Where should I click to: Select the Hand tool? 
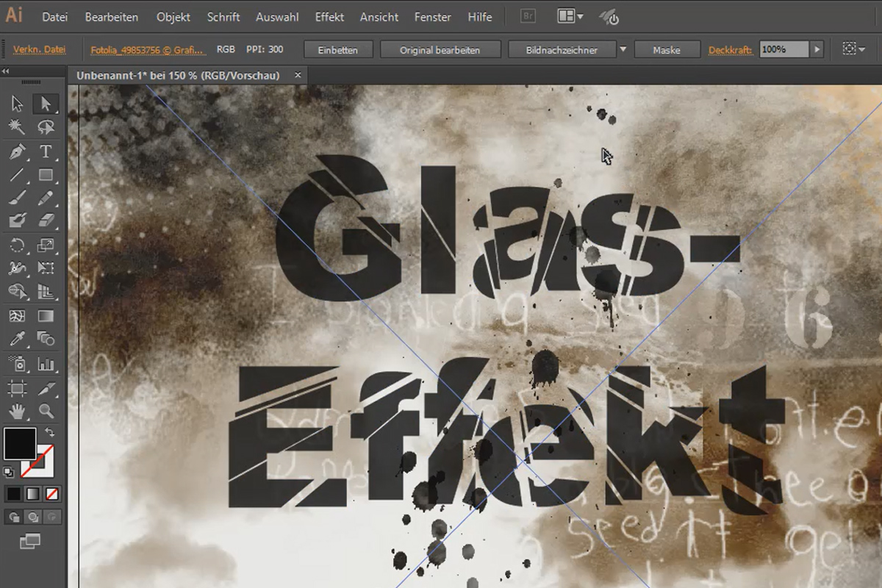tap(18, 411)
